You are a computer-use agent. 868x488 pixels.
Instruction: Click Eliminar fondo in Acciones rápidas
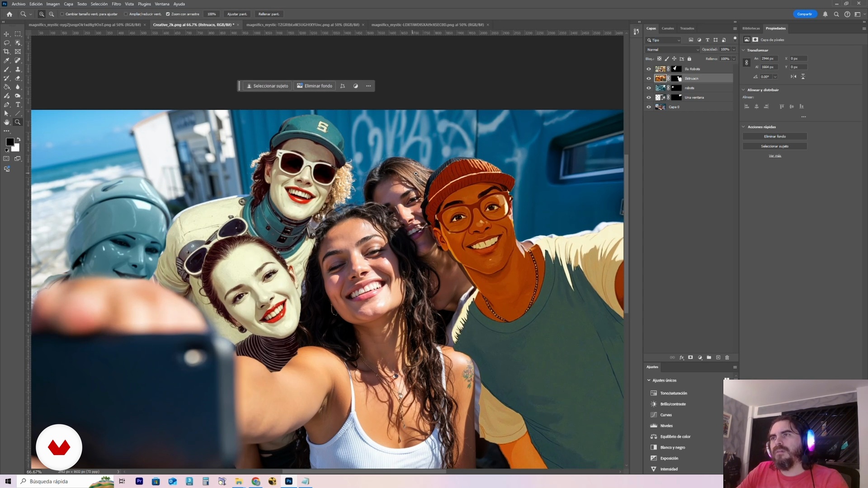[774, 136]
